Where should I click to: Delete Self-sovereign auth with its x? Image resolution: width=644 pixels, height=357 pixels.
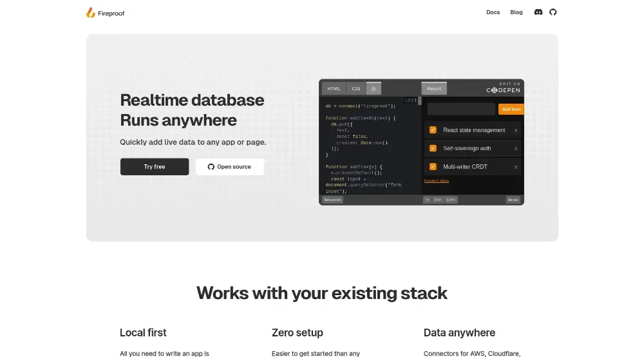pos(516,148)
